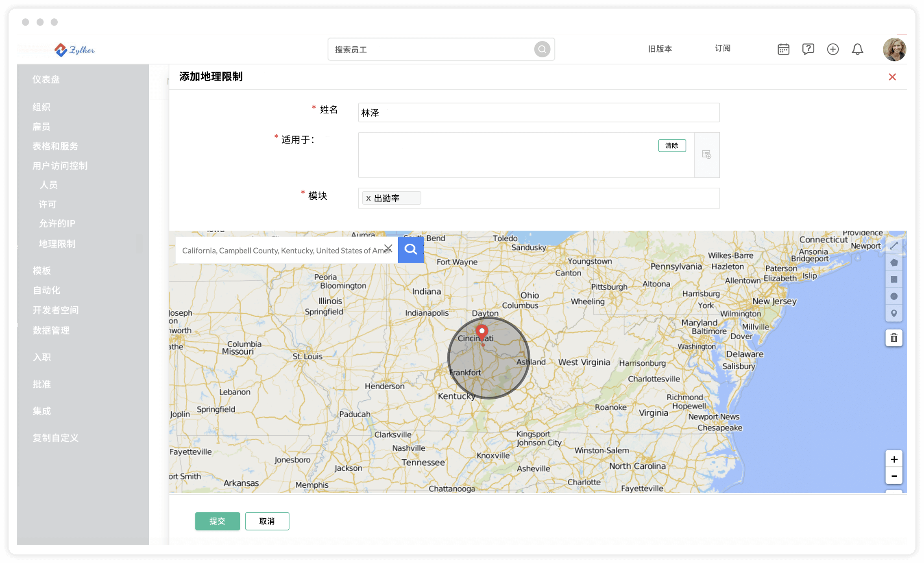Image resolution: width=924 pixels, height=563 pixels.
Task: Delete map shapes with trash icon
Action: [x=893, y=338]
